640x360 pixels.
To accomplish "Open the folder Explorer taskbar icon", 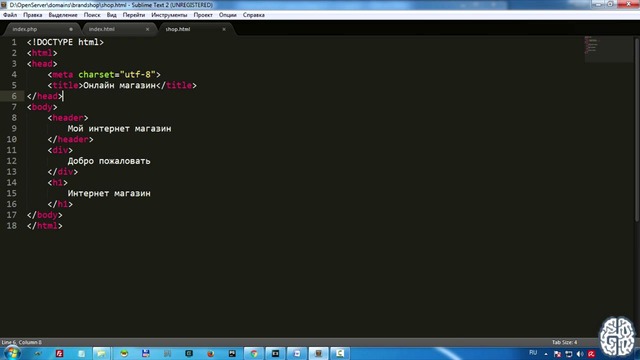I will pyautogui.click(x=101, y=353).
